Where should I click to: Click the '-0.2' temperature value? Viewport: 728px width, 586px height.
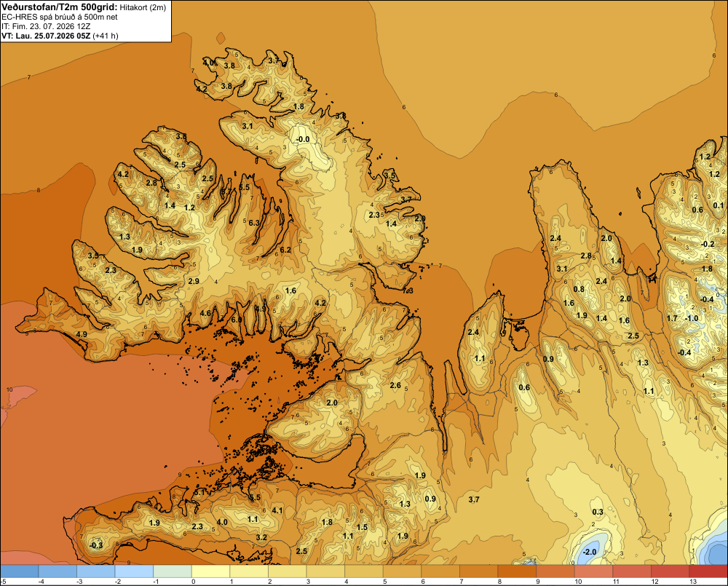coord(707,244)
